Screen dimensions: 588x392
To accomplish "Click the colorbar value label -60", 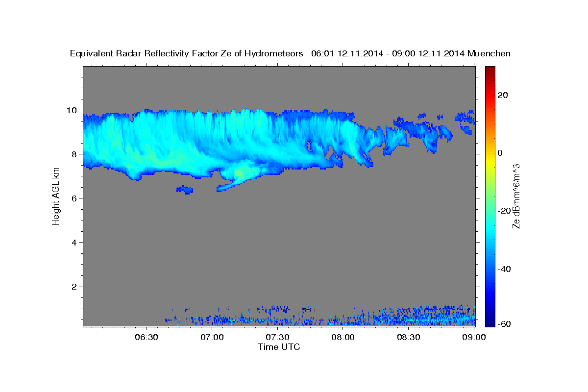I will 504,324.
